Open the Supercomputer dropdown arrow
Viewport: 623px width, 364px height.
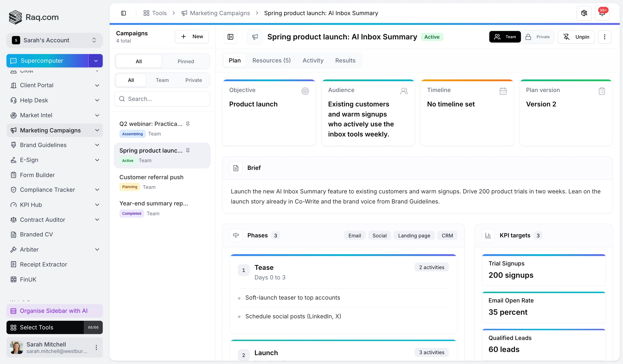coord(96,61)
